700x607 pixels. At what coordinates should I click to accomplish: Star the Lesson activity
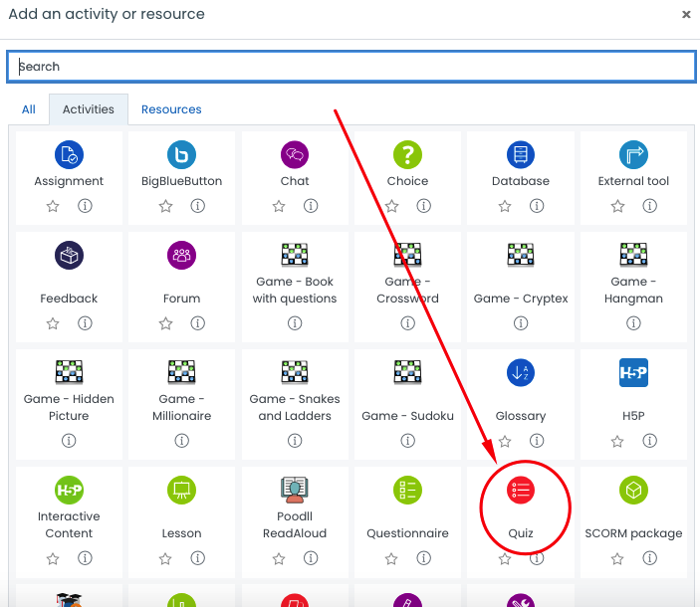click(x=165, y=558)
